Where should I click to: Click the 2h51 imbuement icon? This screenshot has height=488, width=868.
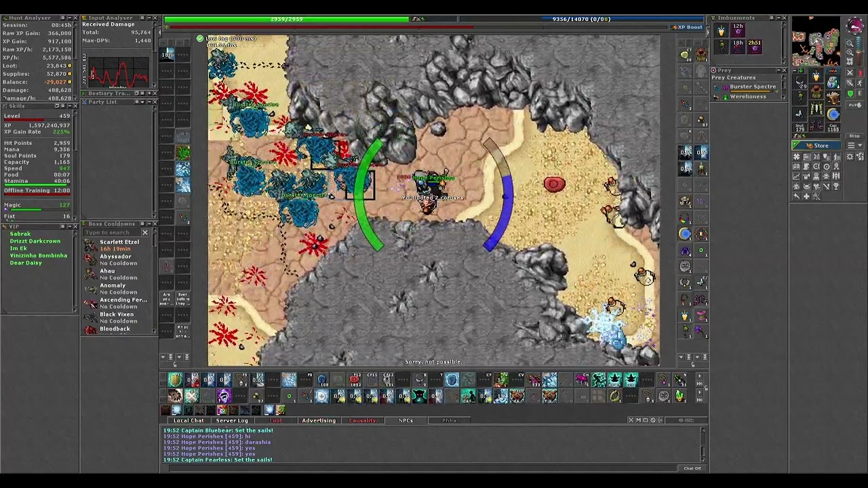pos(754,45)
